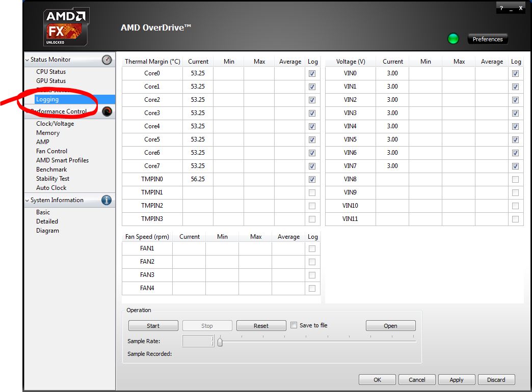Image resolution: width=532 pixels, height=392 pixels.
Task: Click the AMD FX Unlocked logo
Action: [x=66, y=27]
